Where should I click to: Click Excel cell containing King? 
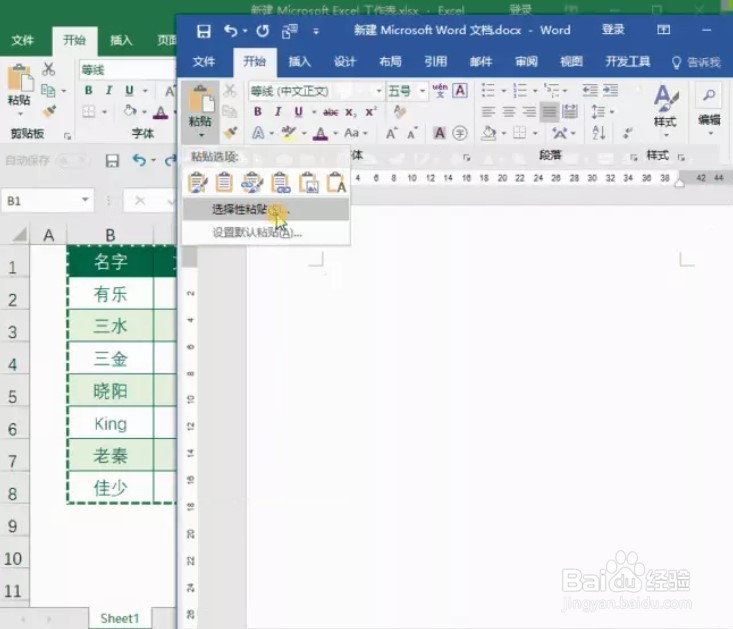tap(111, 423)
